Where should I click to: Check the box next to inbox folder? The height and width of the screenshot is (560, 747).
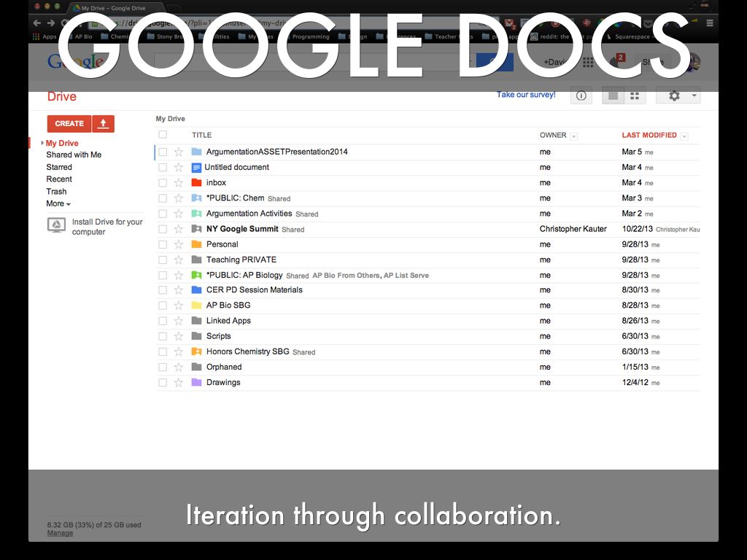click(163, 183)
